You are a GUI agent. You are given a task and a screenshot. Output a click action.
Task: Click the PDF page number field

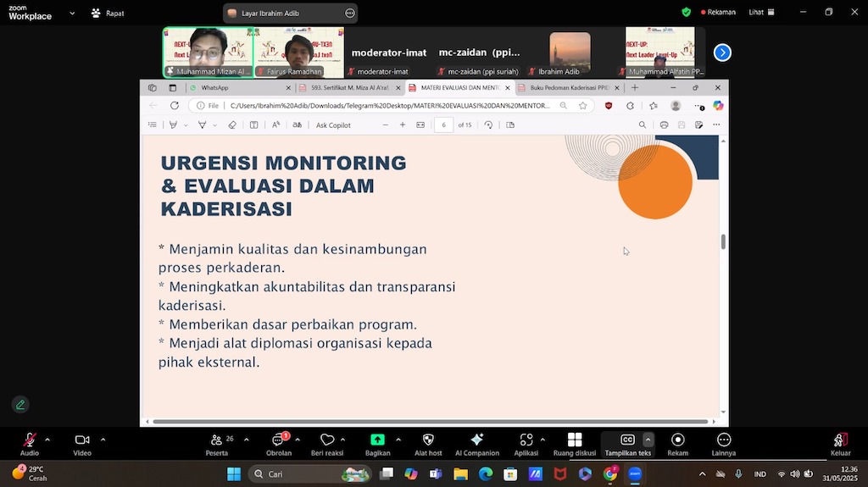coord(443,125)
